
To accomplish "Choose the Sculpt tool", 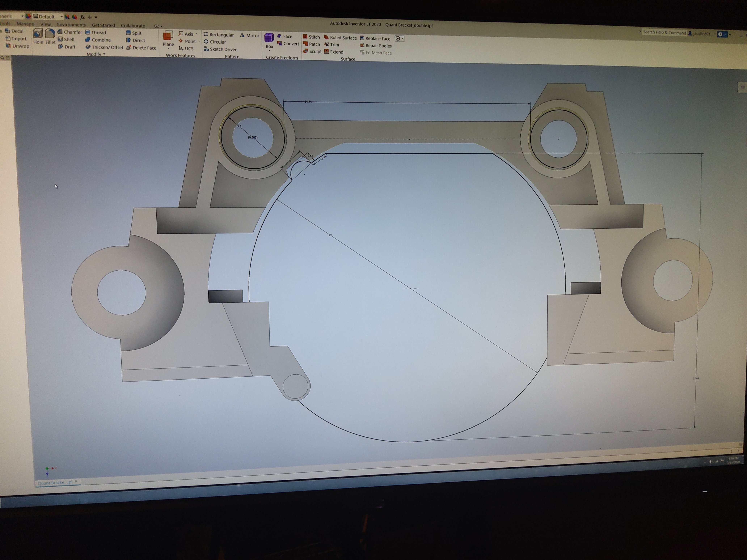I will (x=312, y=52).
